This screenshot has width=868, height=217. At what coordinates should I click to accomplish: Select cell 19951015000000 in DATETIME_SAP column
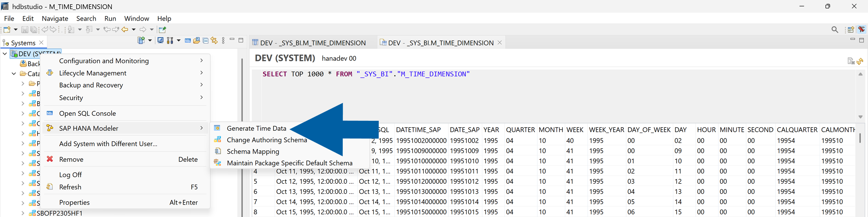pyautogui.click(x=421, y=212)
